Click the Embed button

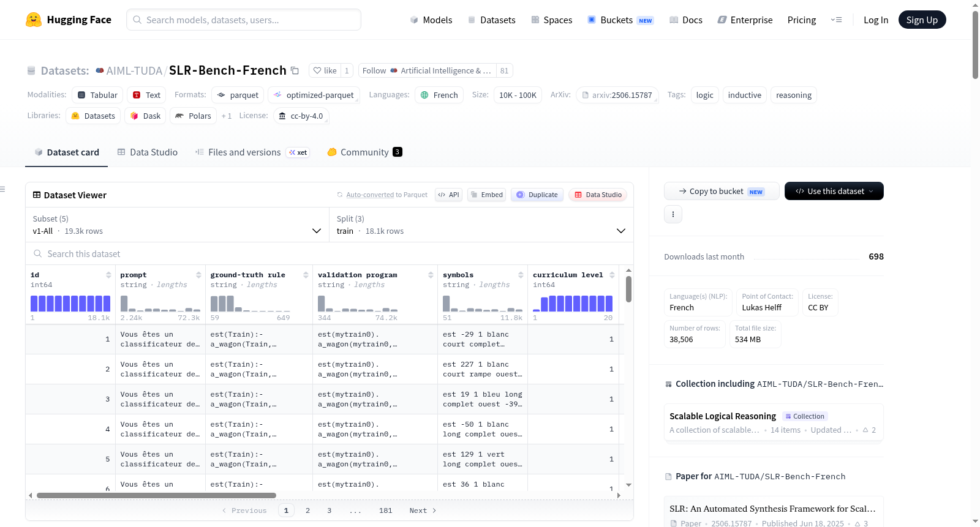pos(487,195)
